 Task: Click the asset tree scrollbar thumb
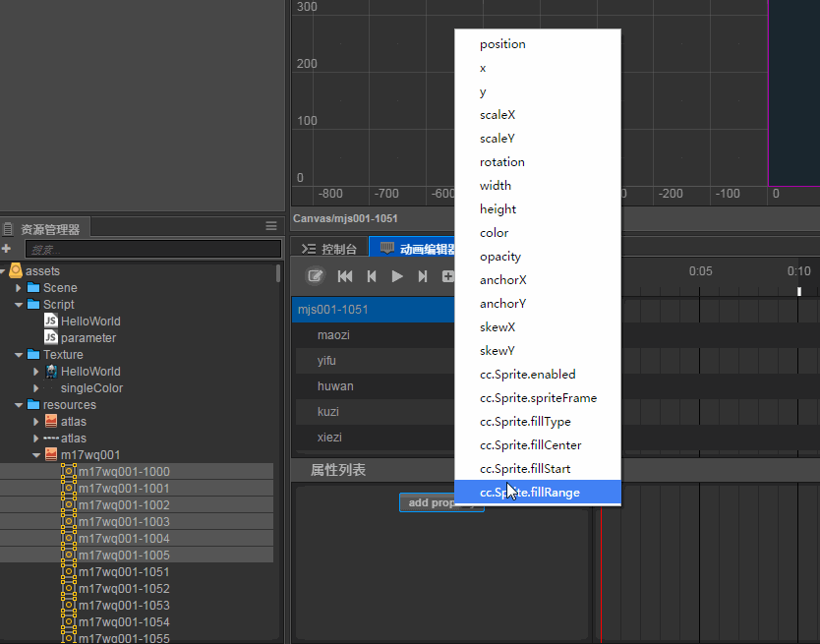pos(277,273)
